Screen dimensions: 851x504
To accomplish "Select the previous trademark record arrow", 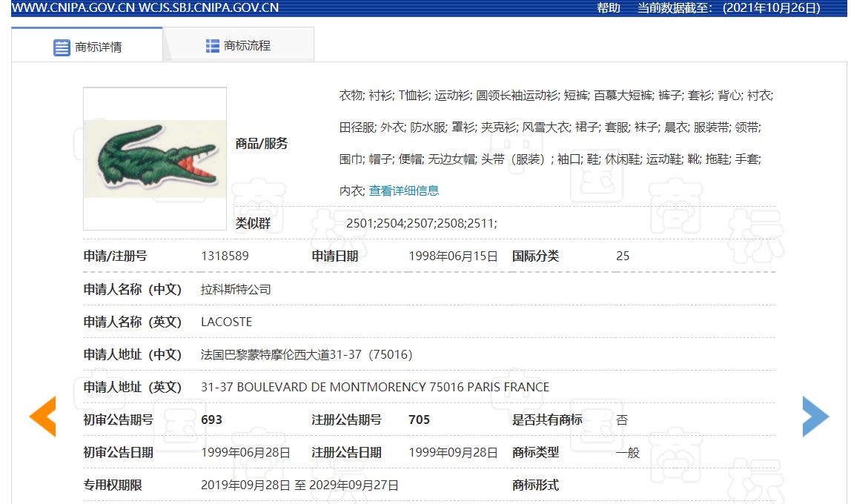I will (x=42, y=417).
